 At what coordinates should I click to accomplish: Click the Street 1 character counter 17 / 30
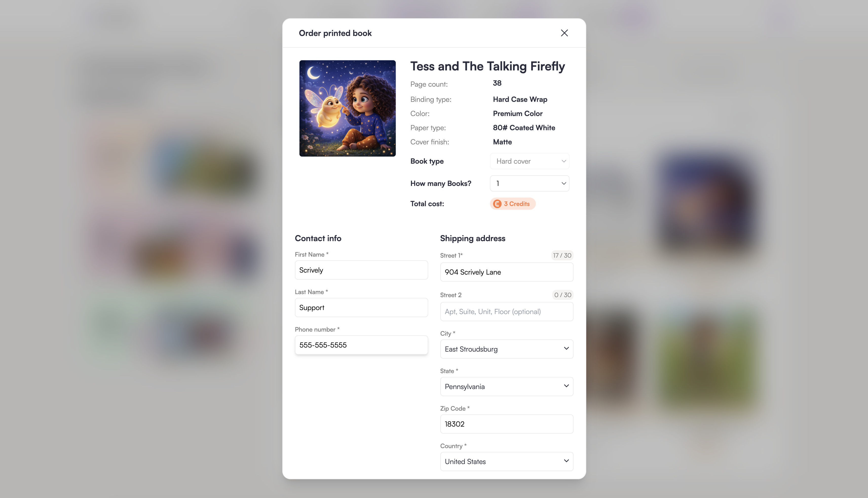coord(562,256)
